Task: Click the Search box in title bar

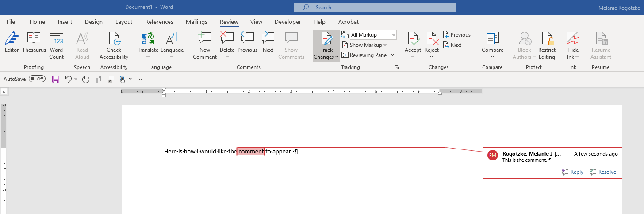Action: [x=375, y=8]
